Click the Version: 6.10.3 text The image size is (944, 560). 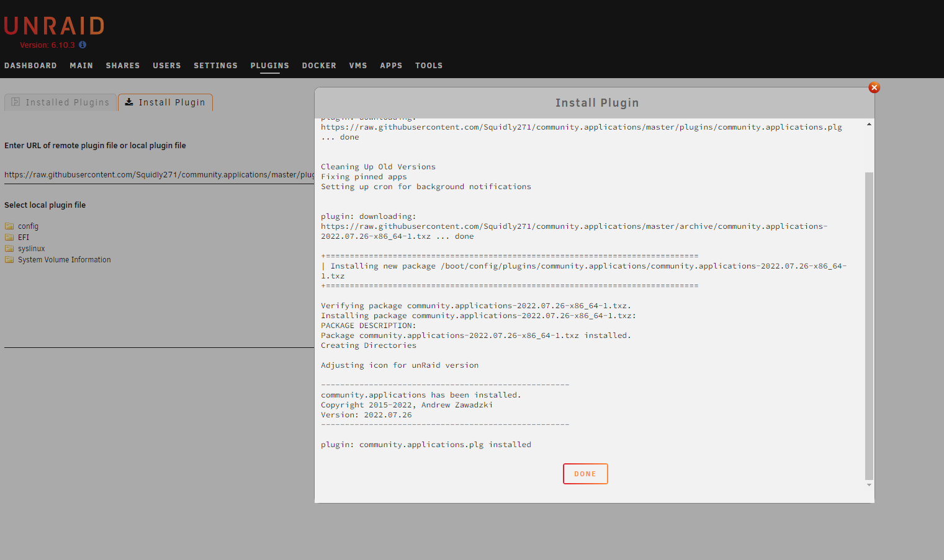pos(47,45)
